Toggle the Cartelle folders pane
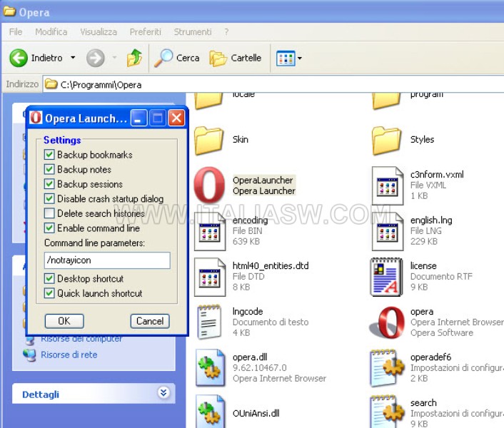This screenshot has width=504, height=428. (236, 58)
